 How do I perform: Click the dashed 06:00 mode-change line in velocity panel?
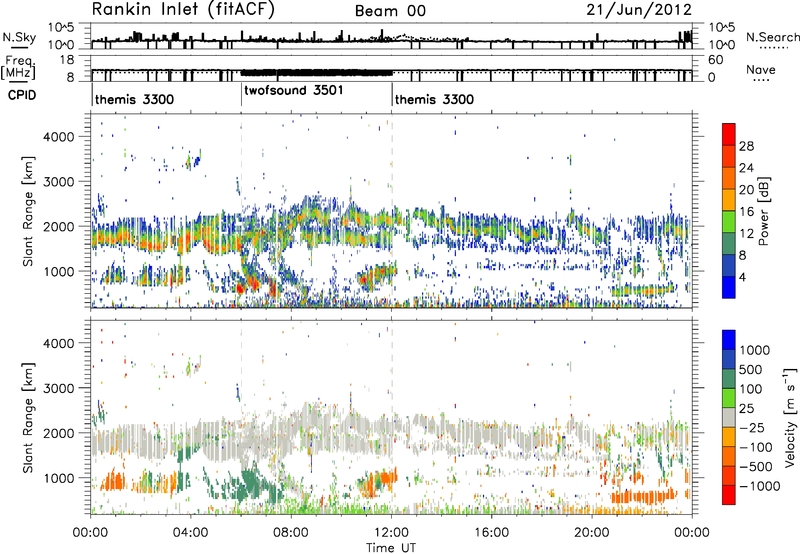tap(241, 418)
